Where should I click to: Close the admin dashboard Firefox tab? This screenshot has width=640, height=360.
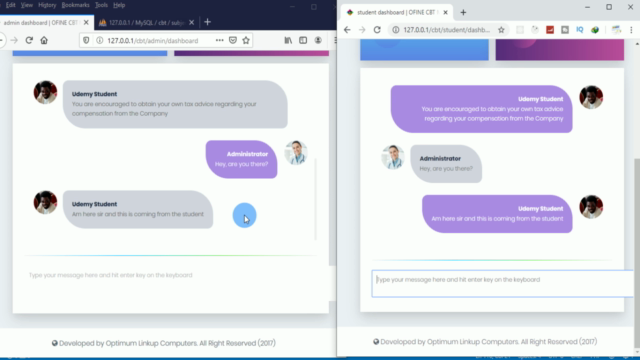pos(86,22)
